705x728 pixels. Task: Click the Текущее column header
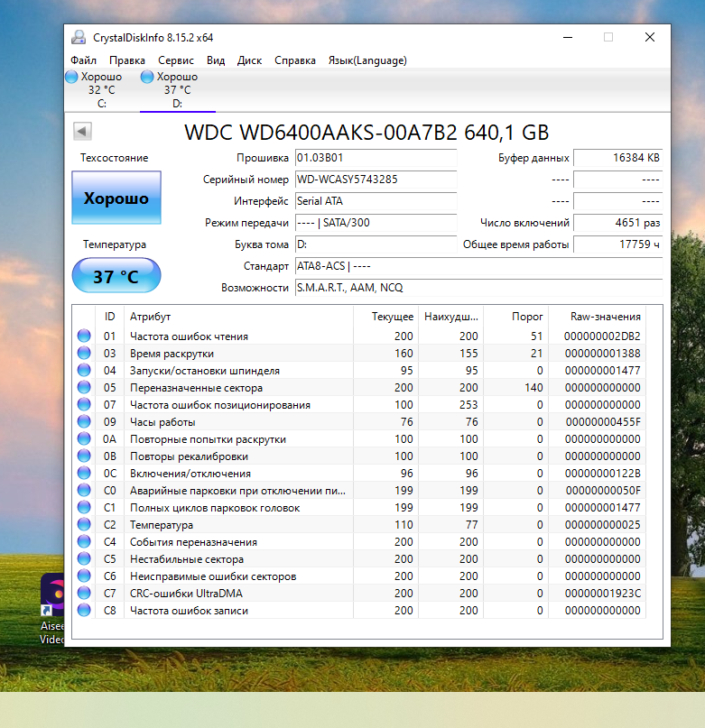[x=385, y=317]
